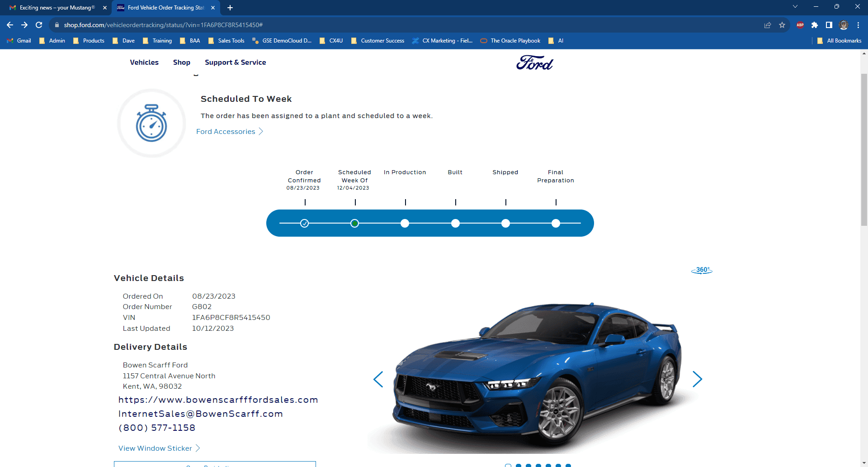This screenshot has height=467, width=868.
Task: Click the blue Mustang vehicle image
Action: (x=536, y=376)
